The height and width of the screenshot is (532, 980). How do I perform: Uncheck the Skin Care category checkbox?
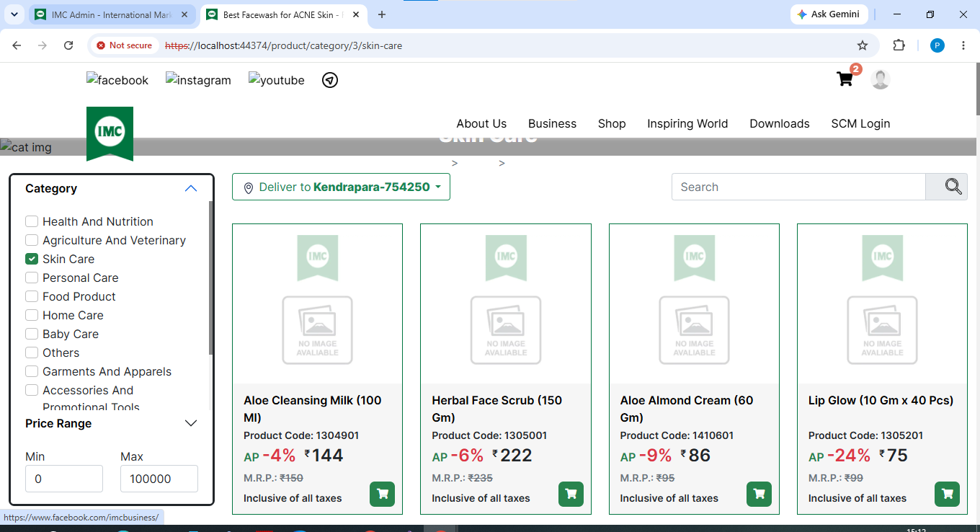(32, 259)
